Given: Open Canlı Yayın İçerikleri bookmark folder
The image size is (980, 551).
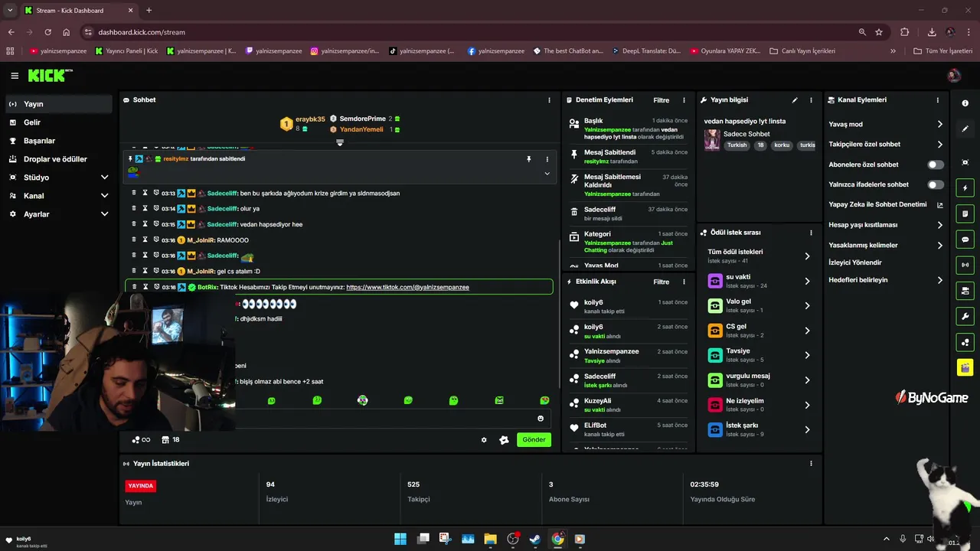Looking at the screenshot, I should point(802,51).
